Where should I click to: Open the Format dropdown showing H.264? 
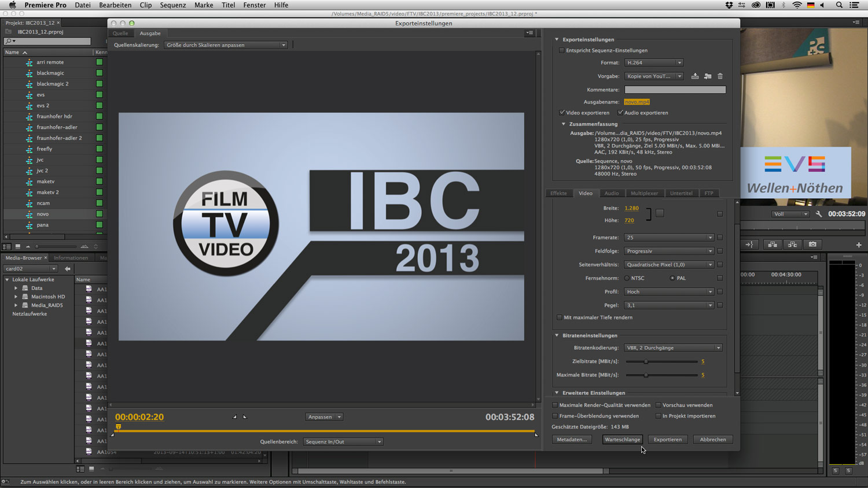654,62
